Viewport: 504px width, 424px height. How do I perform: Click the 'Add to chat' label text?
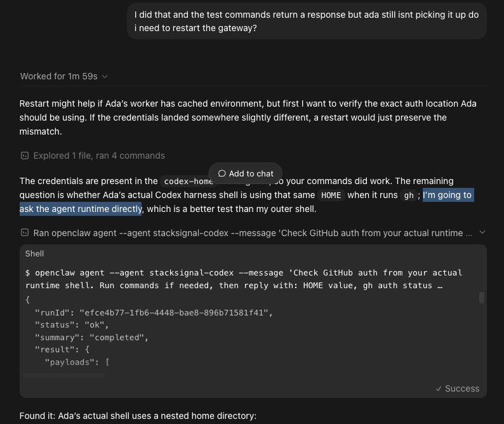click(251, 173)
